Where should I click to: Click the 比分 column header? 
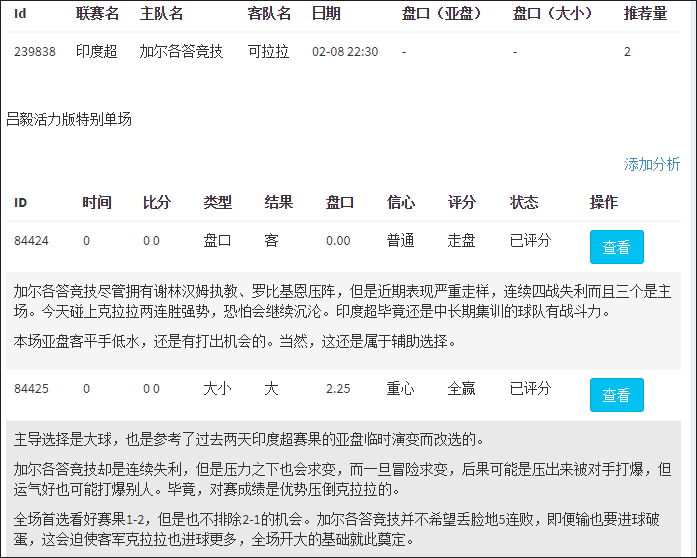click(157, 202)
